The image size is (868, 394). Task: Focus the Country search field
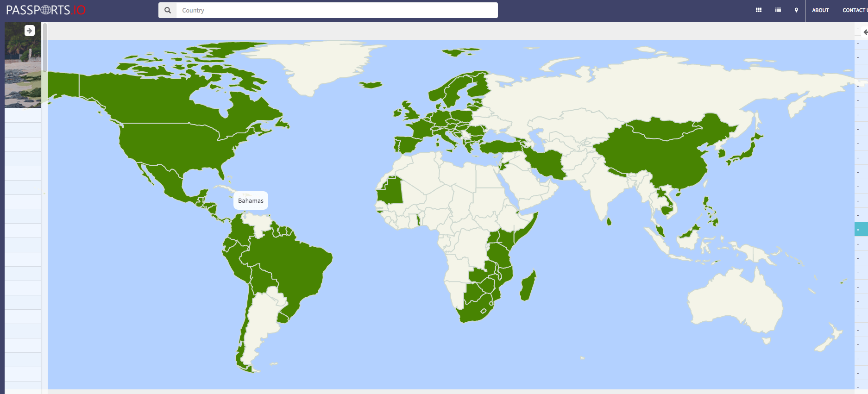click(337, 10)
